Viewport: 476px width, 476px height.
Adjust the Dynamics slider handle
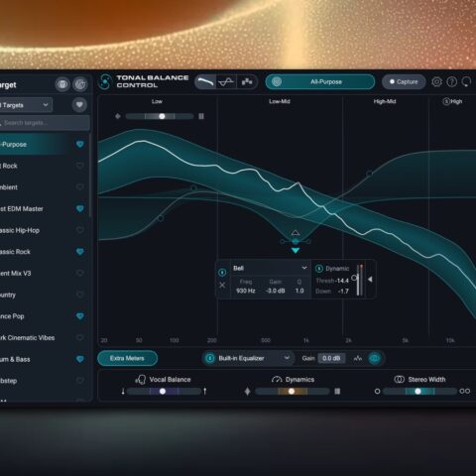click(292, 391)
